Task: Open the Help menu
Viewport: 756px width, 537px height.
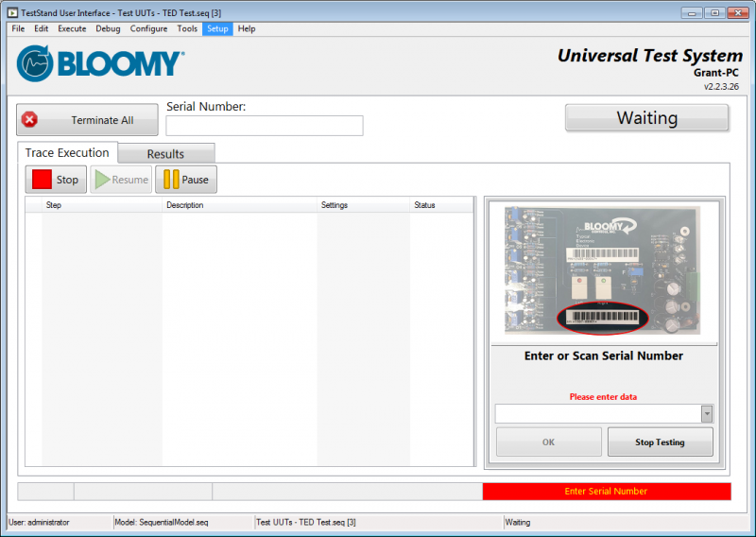Action: [x=247, y=29]
